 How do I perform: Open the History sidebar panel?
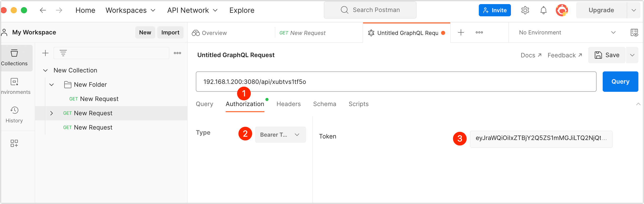pos(15,115)
